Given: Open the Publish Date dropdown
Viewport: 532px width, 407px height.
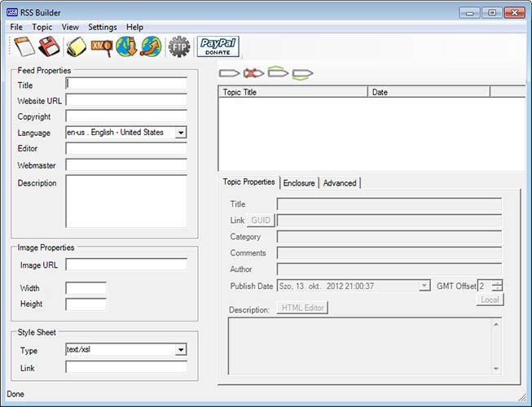Looking at the screenshot, I should click(424, 286).
